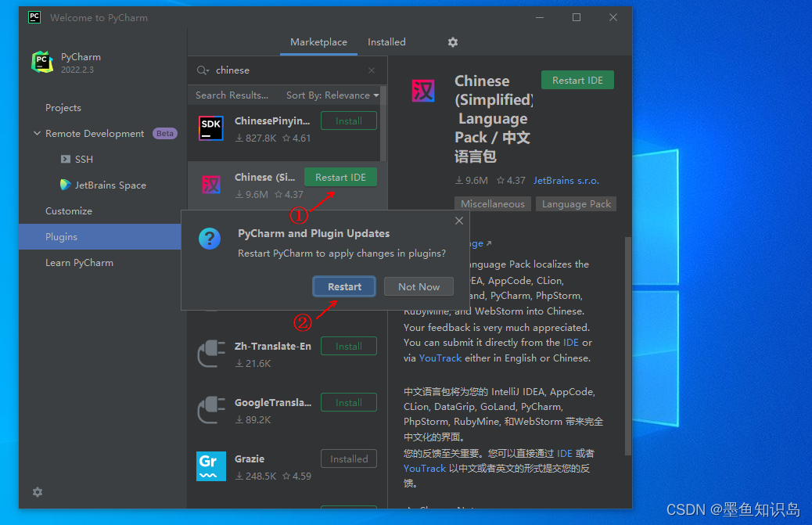
Task: Click Restart in the update dialog
Action: tap(344, 286)
